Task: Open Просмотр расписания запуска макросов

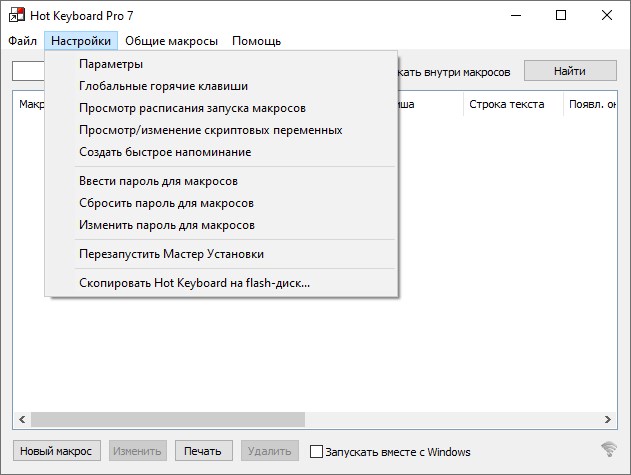Action: click(x=192, y=108)
